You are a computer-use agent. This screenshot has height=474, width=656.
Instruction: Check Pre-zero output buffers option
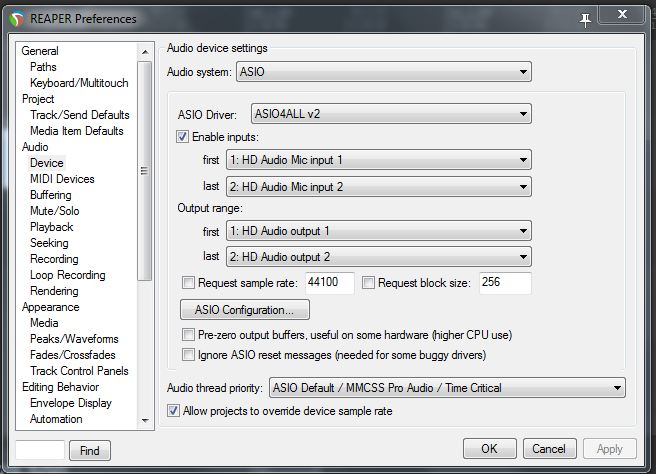coord(188,335)
